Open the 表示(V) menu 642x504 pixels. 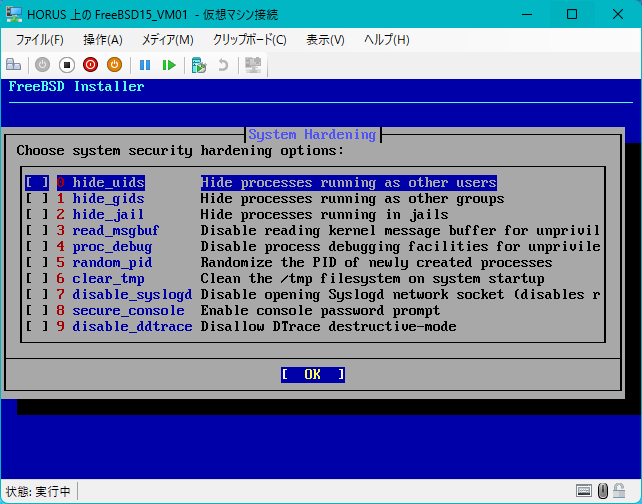326,40
